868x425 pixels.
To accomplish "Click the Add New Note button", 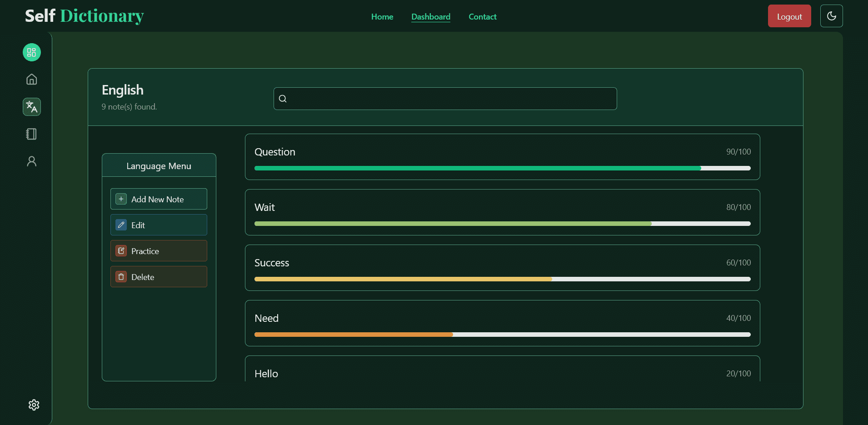I will pos(159,199).
